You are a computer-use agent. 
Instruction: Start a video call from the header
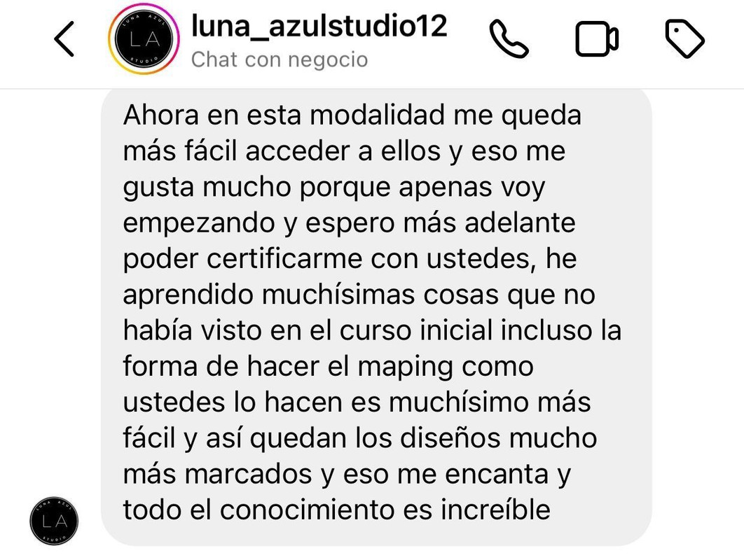click(x=596, y=39)
